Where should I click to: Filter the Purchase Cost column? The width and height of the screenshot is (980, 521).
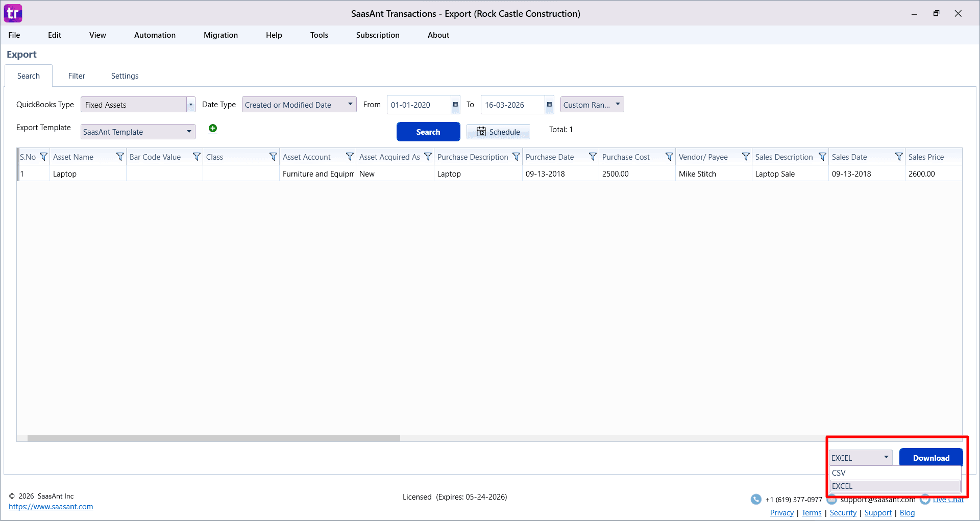coord(669,157)
